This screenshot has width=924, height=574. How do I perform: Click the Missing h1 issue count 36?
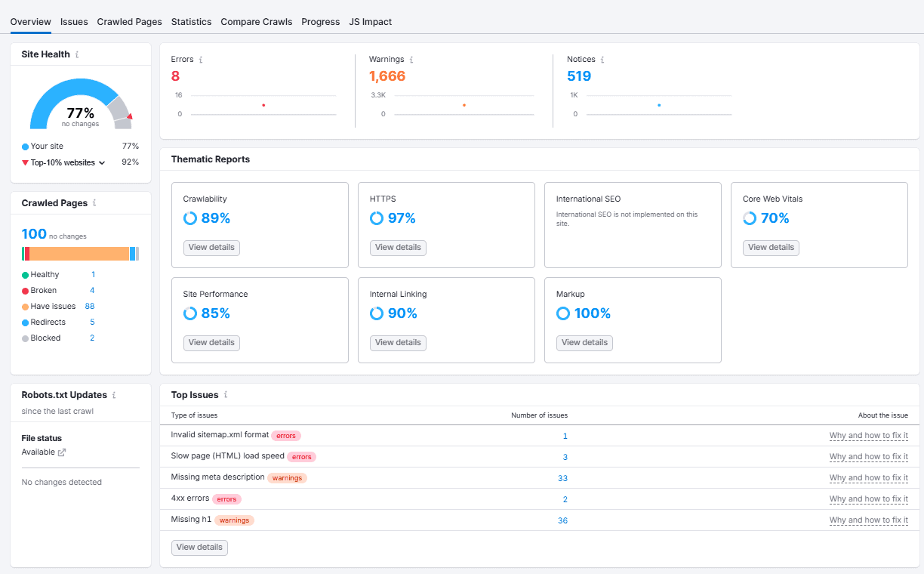pyautogui.click(x=562, y=520)
